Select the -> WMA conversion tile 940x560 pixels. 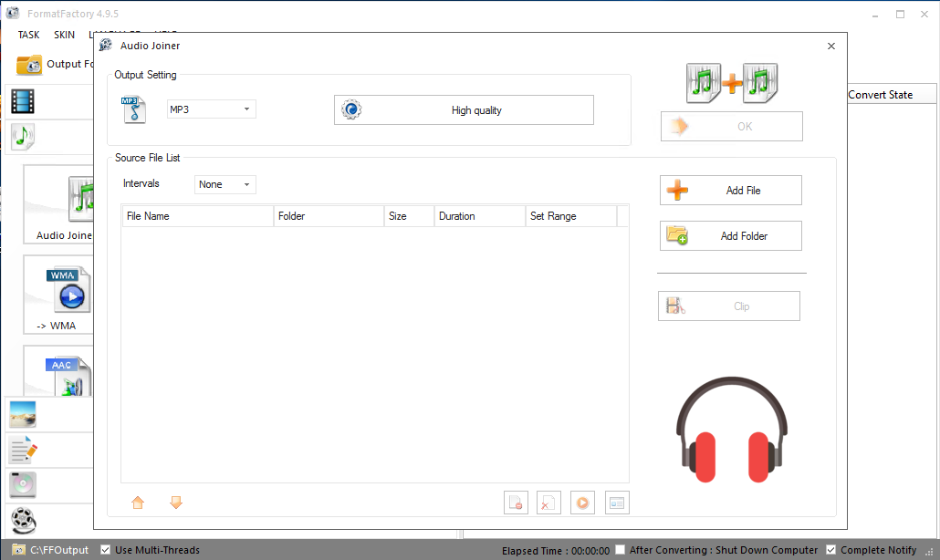coord(58,294)
